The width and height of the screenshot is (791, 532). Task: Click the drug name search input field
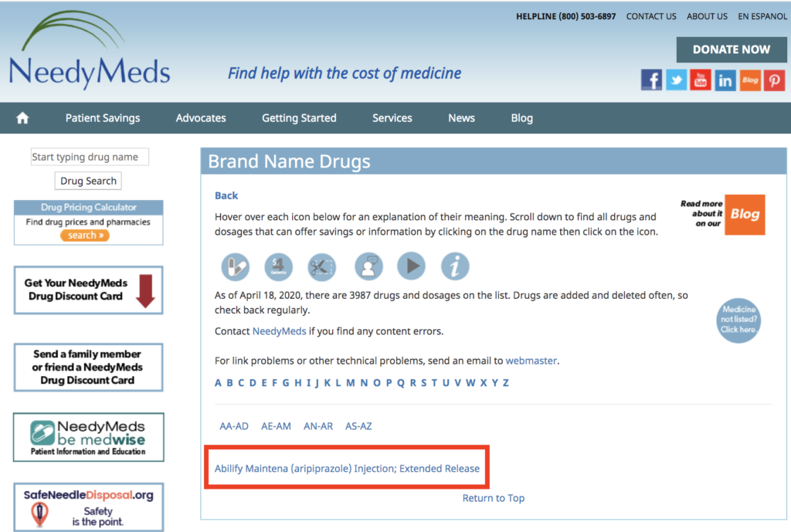coord(90,157)
